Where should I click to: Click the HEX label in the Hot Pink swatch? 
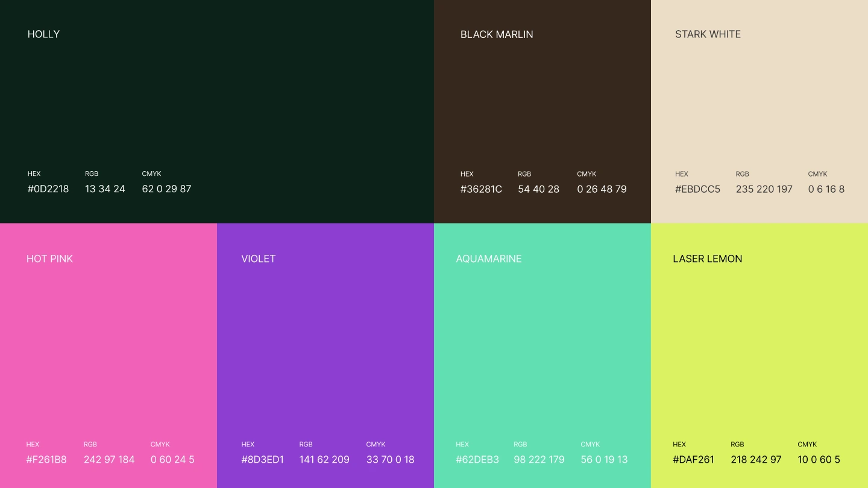33,445
